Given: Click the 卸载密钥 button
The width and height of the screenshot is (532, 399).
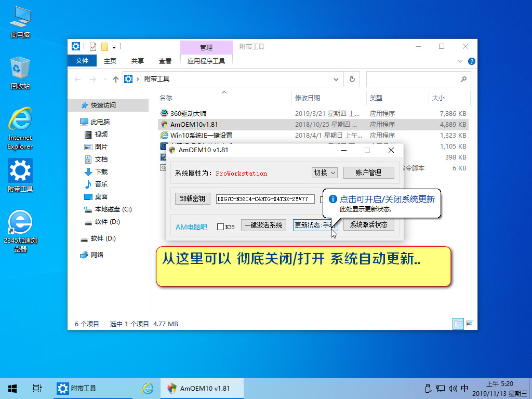Looking at the screenshot, I should click(x=192, y=198).
